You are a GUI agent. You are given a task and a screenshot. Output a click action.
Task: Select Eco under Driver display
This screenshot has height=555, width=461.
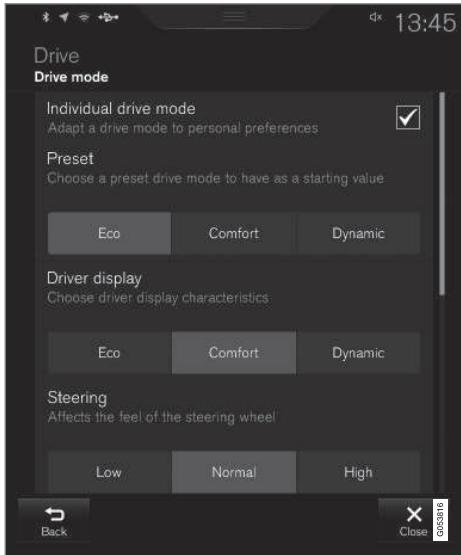[x=109, y=353]
